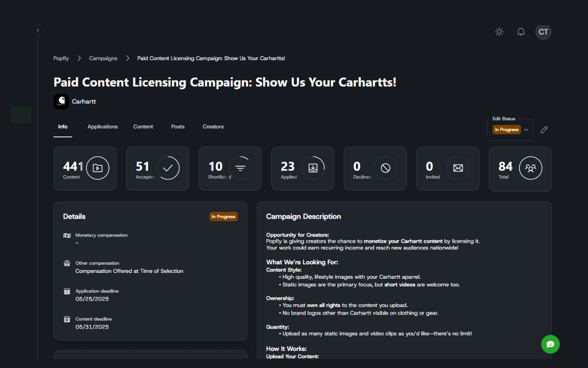Click the other compensation gift icon
The width and height of the screenshot is (588, 368).
click(x=67, y=263)
